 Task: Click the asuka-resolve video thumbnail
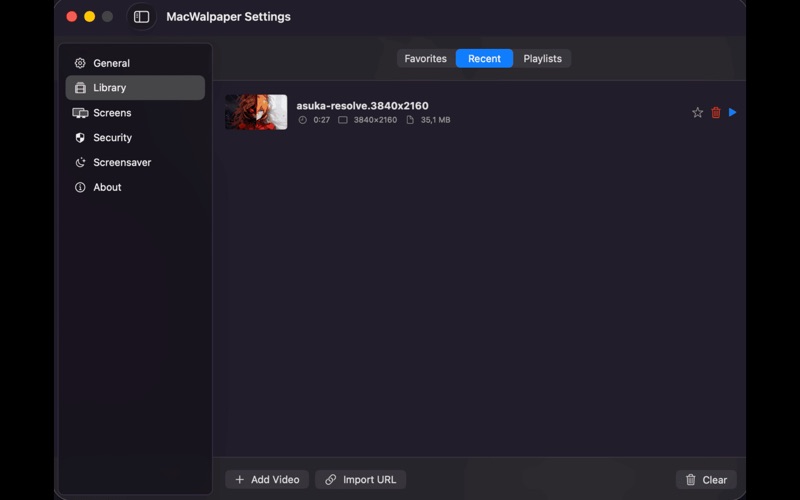click(x=256, y=112)
